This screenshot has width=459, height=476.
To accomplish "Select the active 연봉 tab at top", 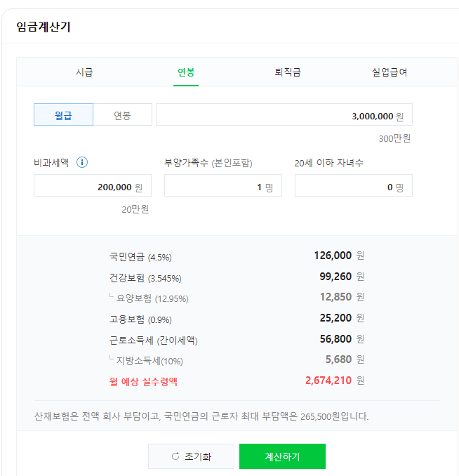I will 186,72.
